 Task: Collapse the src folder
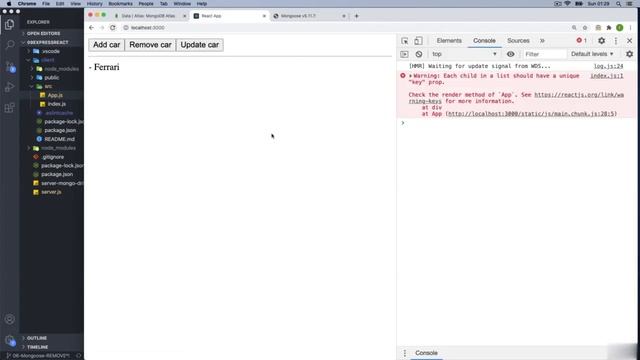pos(48,87)
